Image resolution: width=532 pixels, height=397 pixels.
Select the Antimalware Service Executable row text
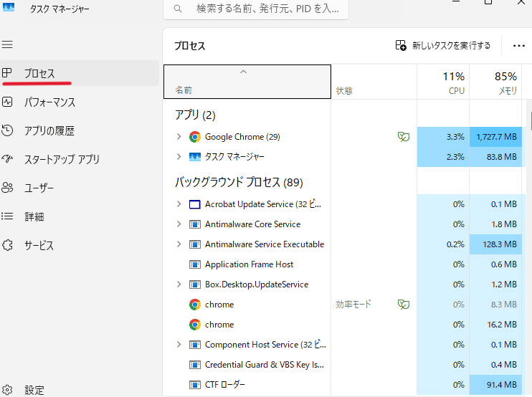265,244
